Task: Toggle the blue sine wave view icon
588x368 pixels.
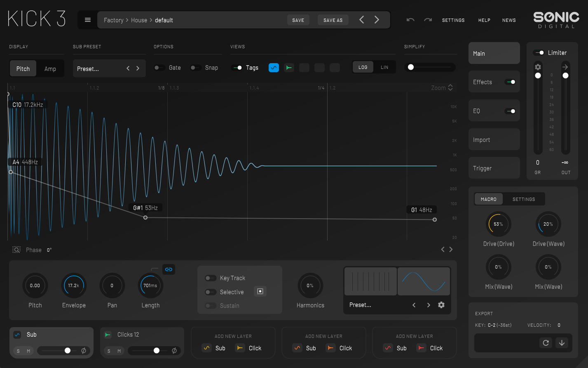Action: tap(274, 68)
